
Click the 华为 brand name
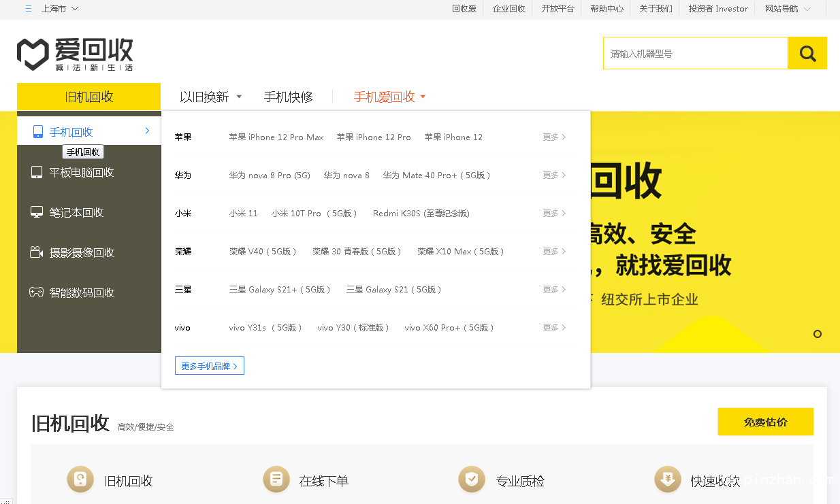point(183,175)
